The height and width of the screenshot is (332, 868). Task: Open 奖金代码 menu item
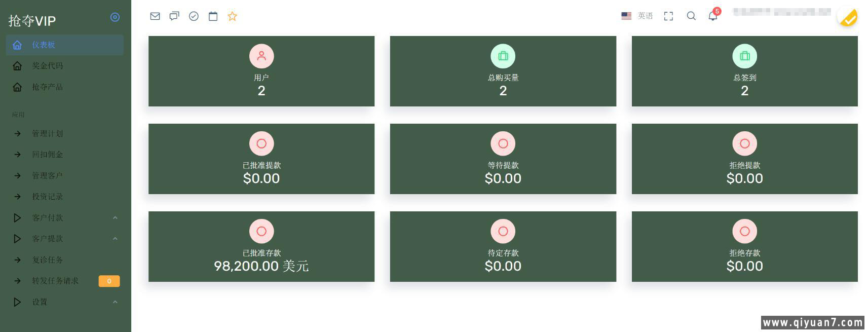(x=48, y=66)
